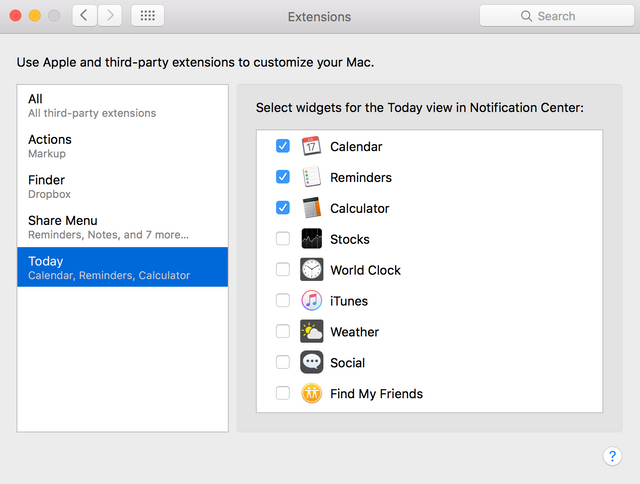The image size is (640, 484).
Task: Click the Social label text
Action: tap(347, 363)
